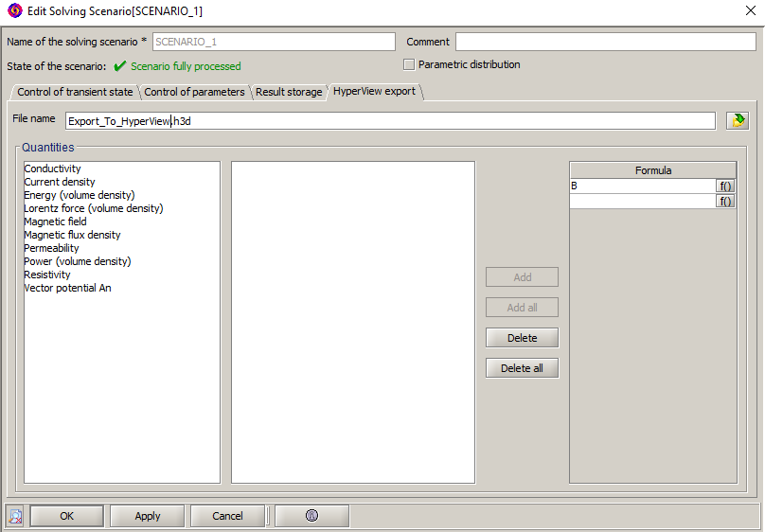Switch to Control of transient state tab
This screenshot has width=765, height=532.
click(75, 92)
